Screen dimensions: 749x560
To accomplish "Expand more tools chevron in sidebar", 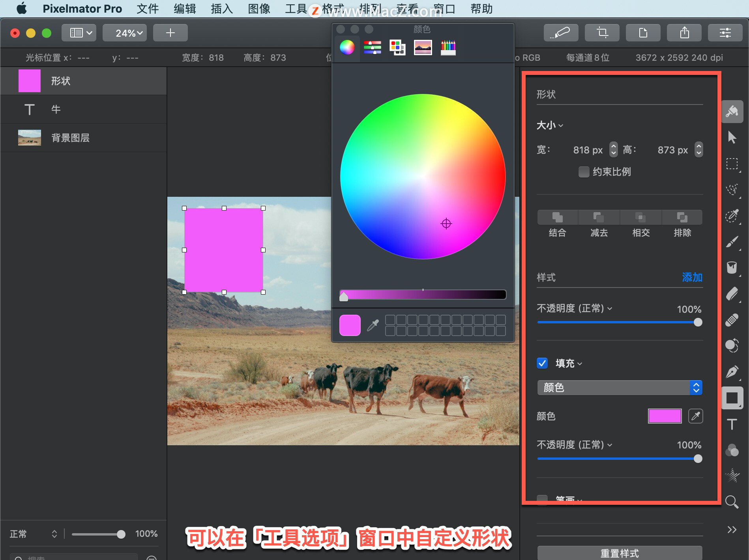I will 732,530.
